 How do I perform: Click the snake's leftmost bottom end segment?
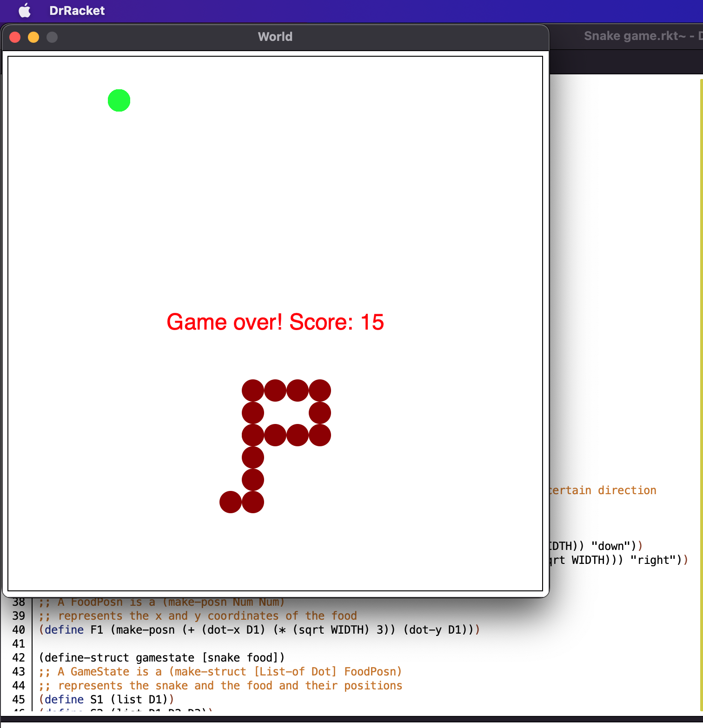tap(231, 502)
